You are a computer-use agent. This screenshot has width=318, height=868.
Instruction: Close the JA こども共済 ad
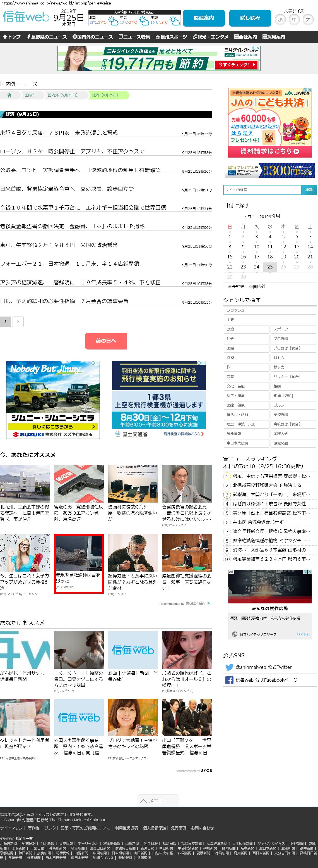(x=310, y=90)
